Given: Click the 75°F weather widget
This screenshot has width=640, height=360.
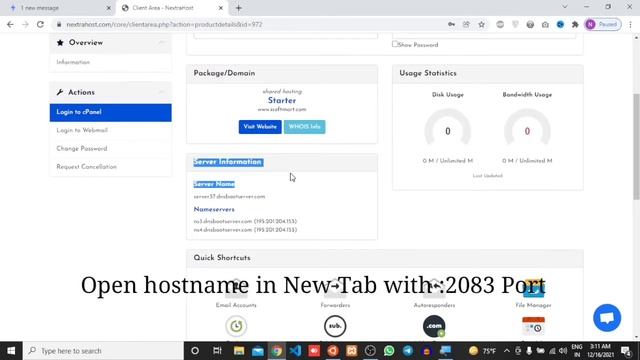Looking at the screenshot, I should (482, 351).
